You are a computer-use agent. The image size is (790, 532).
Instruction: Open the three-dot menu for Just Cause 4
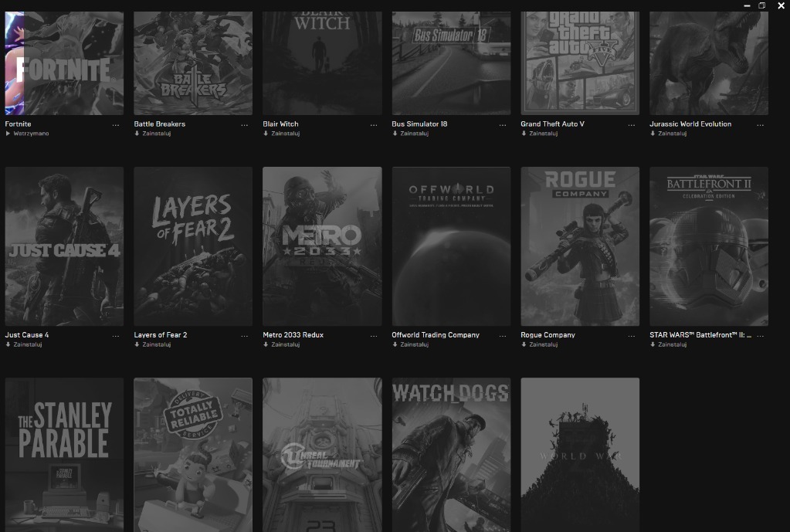[x=115, y=336]
